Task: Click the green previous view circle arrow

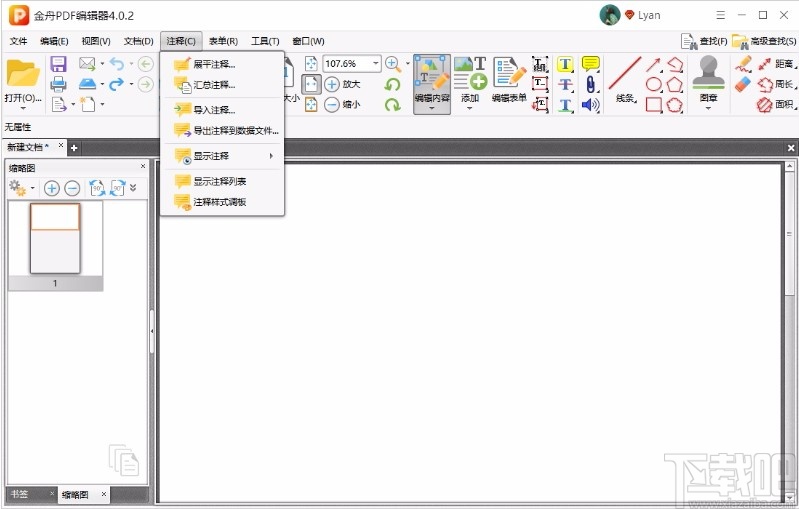Action: [x=146, y=64]
